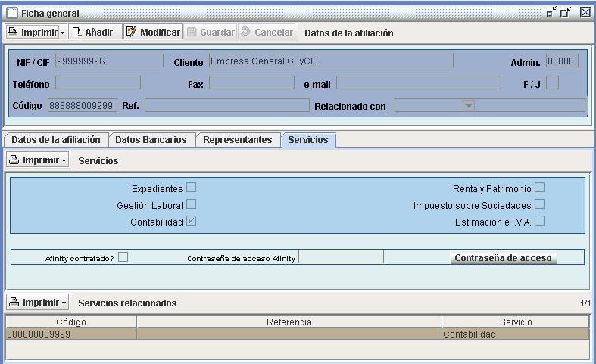Click the printer icon in top toolbar
This screenshot has width=596, height=364.
(x=13, y=32)
